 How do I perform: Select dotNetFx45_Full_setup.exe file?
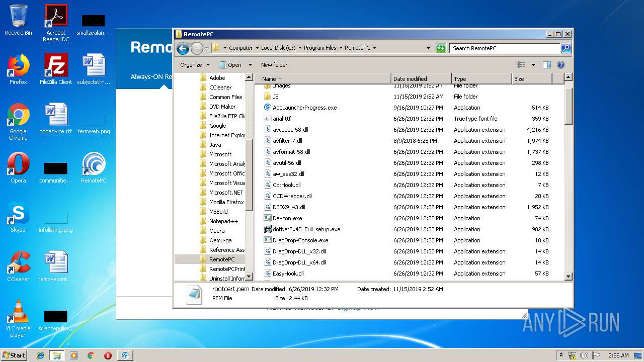(306, 229)
